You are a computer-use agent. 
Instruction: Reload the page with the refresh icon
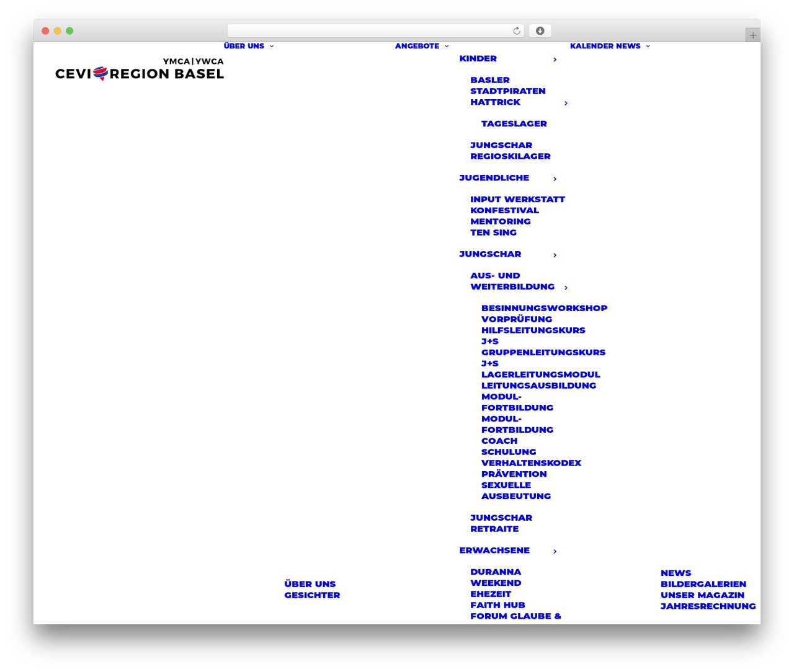click(x=517, y=31)
